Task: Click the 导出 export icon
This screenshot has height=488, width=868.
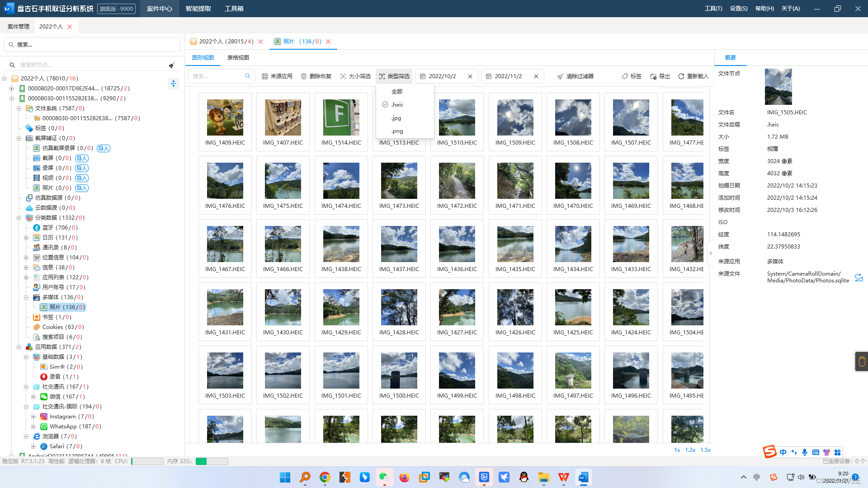Action: pyautogui.click(x=653, y=76)
